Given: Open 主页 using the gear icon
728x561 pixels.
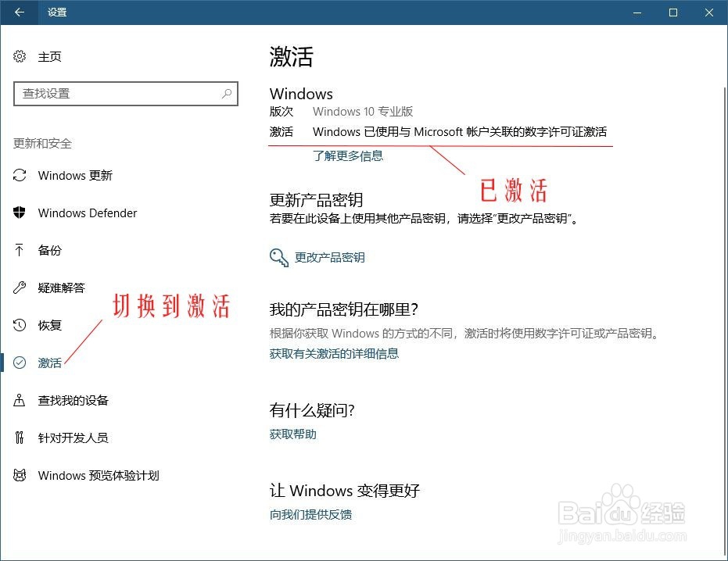Looking at the screenshot, I should pyautogui.click(x=19, y=56).
